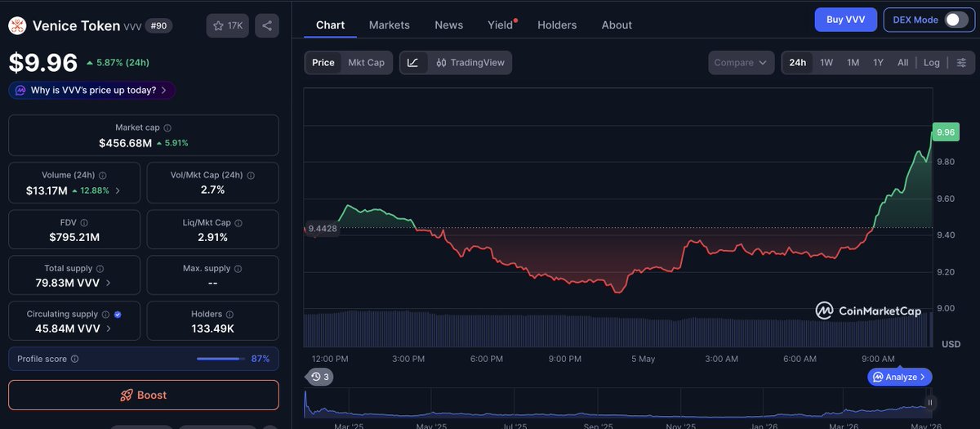This screenshot has height=429, width=980.
Task: Toggle the DEX Mode switch
Action: pyautogui.click(x=955, y=20)
